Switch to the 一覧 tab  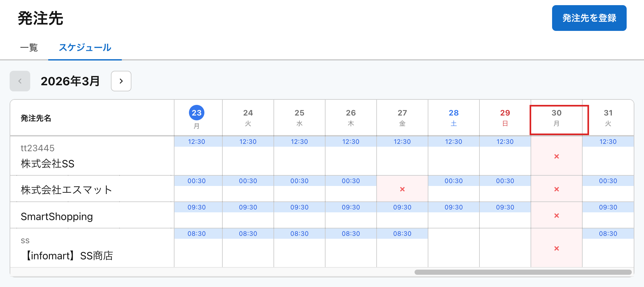coord(29,48)
